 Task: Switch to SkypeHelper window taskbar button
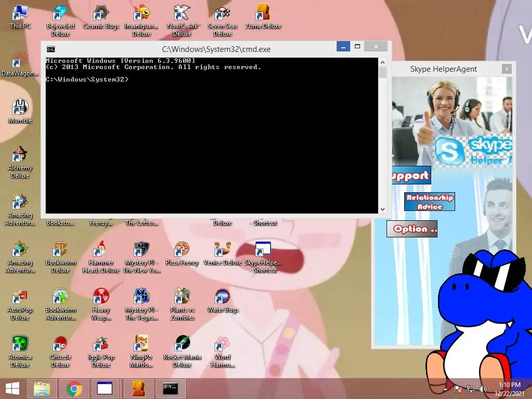pyautogui.click(x=105, y=389)
